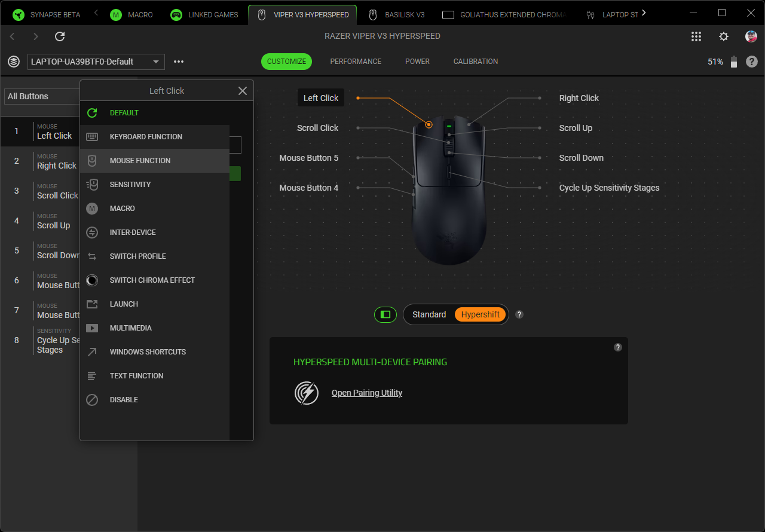Click the mouse icon beside Mouse Function
Image resolution: width=765 pixels, height=532 pixels.
tap(92, 161)
